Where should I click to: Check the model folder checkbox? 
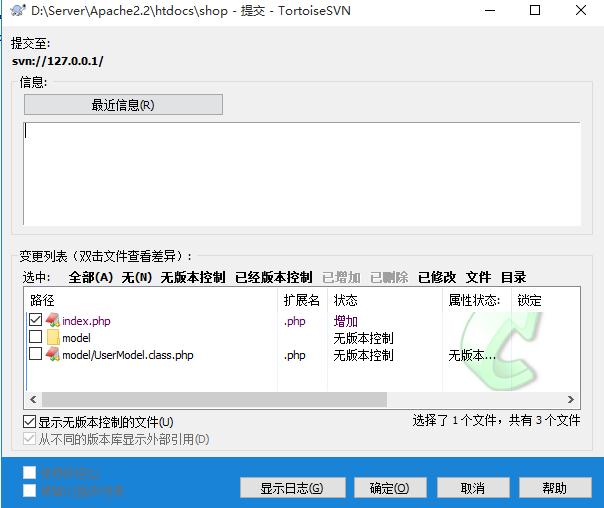[x=36, y=338]
